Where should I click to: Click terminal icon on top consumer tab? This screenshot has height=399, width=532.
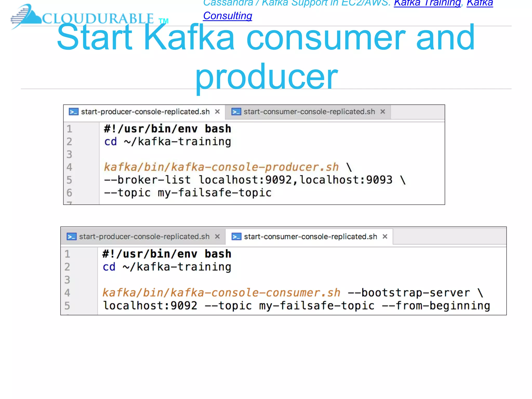tap(236, 112)
